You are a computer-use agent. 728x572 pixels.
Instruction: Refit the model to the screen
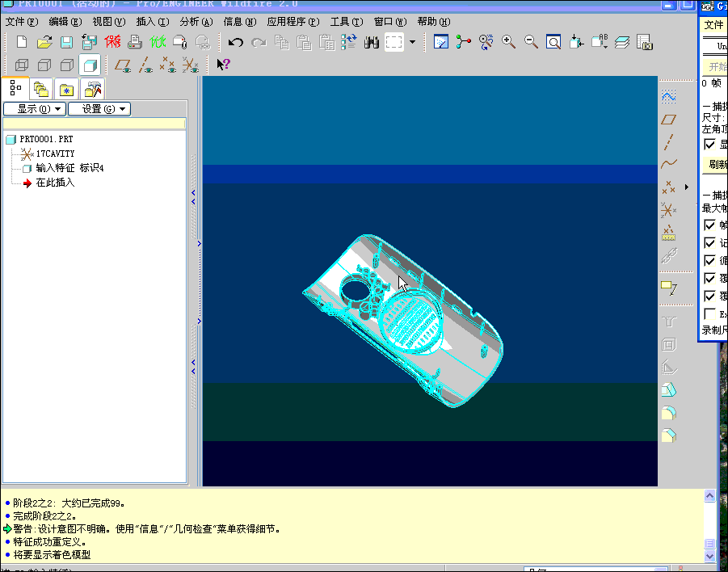point(553,42)
